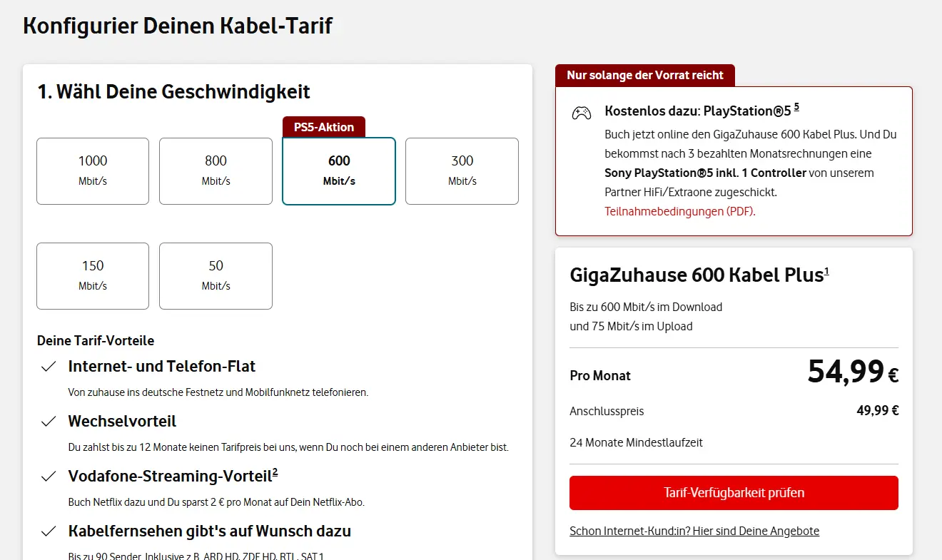
Task: Click the Nur solange der Vorrat reicht tag
Action: [x=645, y=76]
